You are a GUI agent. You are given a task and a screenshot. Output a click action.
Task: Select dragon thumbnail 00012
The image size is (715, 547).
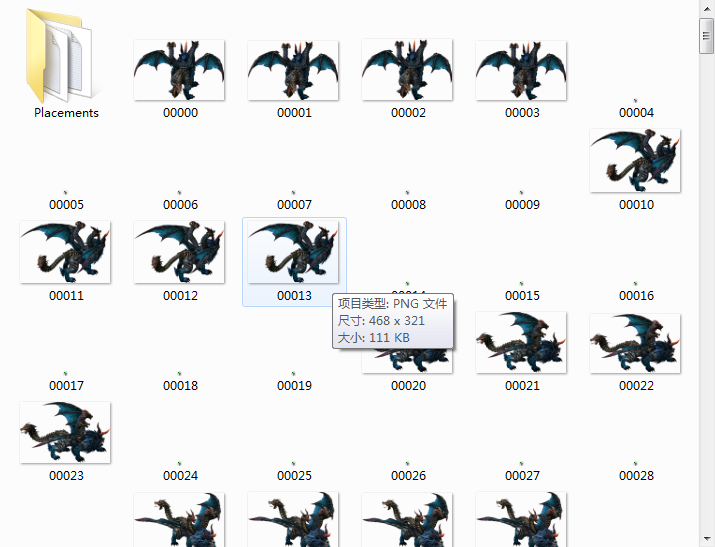click(179, 252)
